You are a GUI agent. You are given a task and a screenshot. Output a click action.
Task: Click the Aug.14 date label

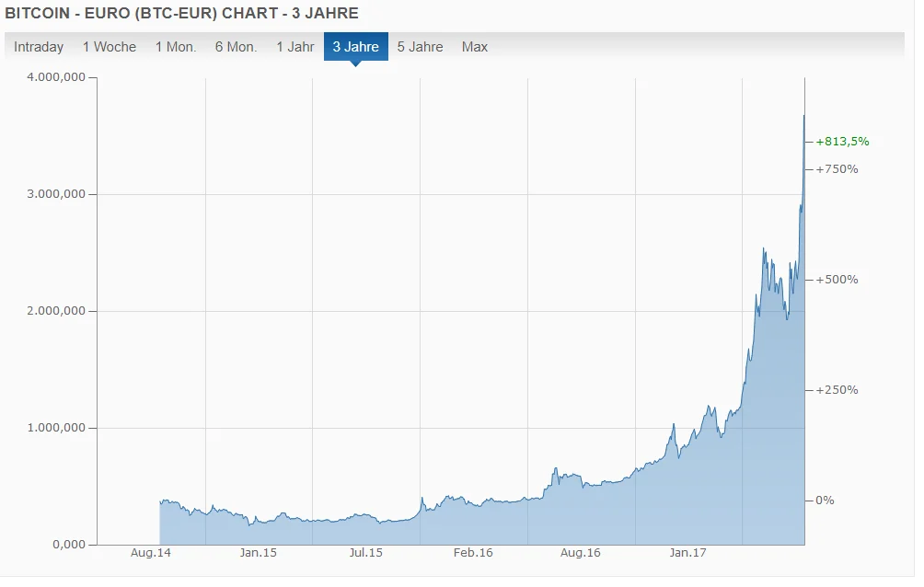(151, 553)
